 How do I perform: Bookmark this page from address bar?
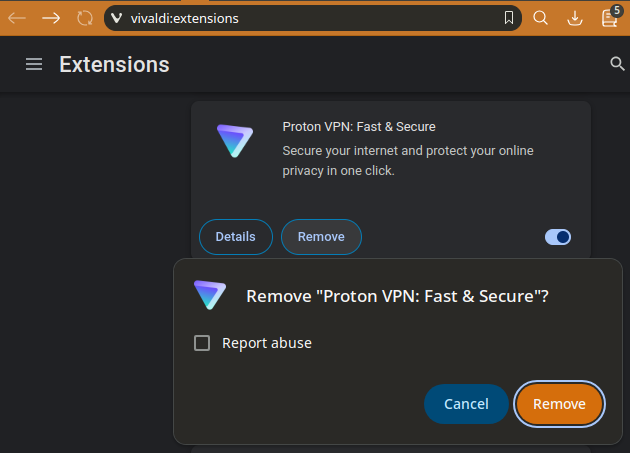(509, 18)
